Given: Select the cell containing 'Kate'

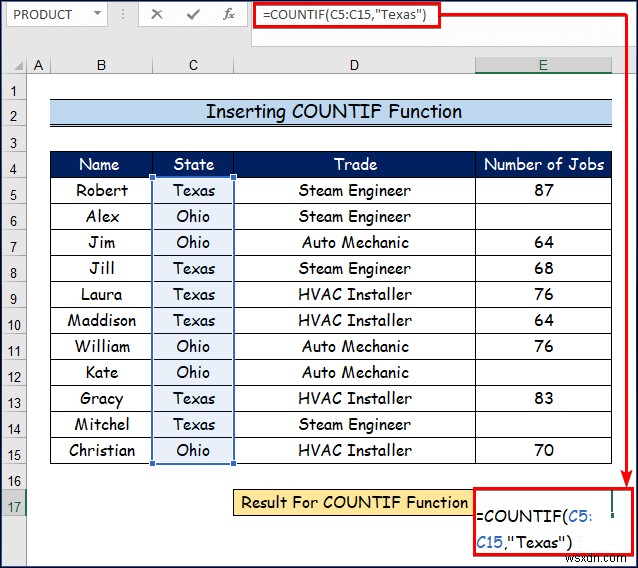Looking at the screenshot, I should [x=101, y=373].
